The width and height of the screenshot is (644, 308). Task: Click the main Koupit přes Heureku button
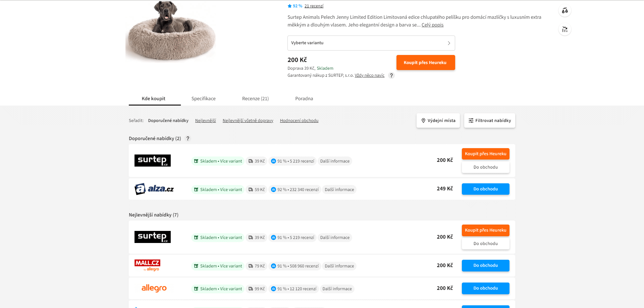point(426,63)
